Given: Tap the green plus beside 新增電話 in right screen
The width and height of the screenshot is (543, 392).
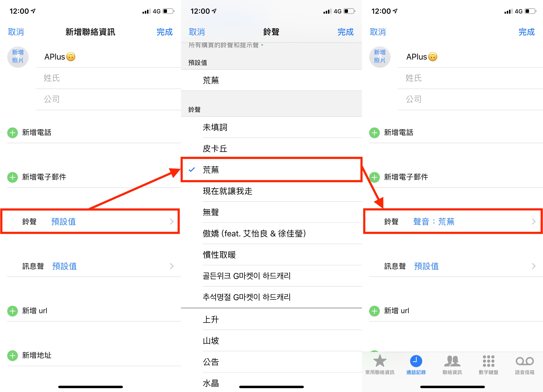Looking at the screenshot, I should click(374, 133).
